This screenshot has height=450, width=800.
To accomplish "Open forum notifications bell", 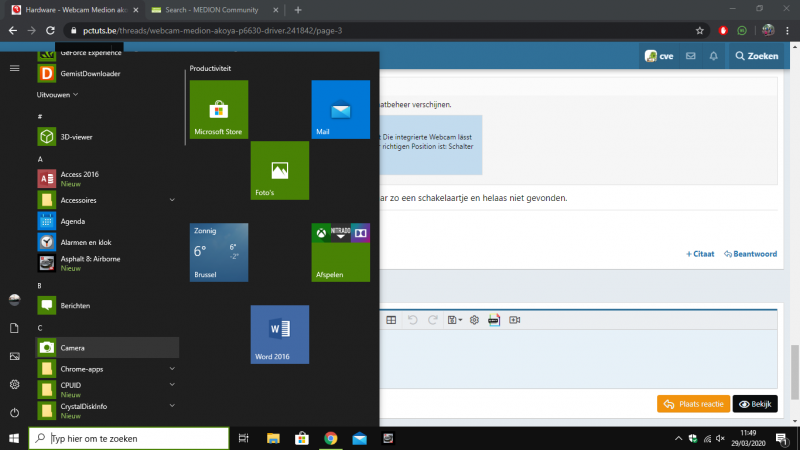I will [713, 56].
